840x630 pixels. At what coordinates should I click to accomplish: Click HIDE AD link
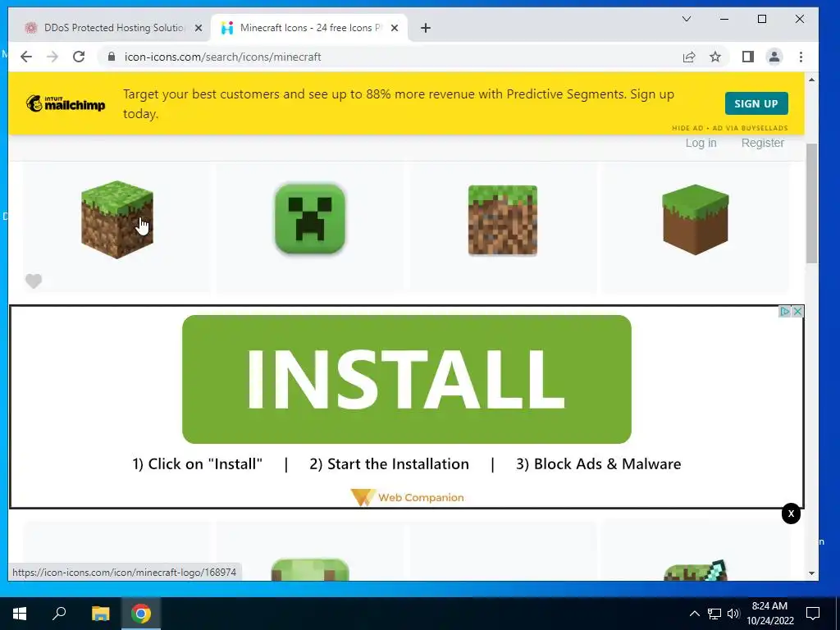pyautogui.click(x=687, y=128)
